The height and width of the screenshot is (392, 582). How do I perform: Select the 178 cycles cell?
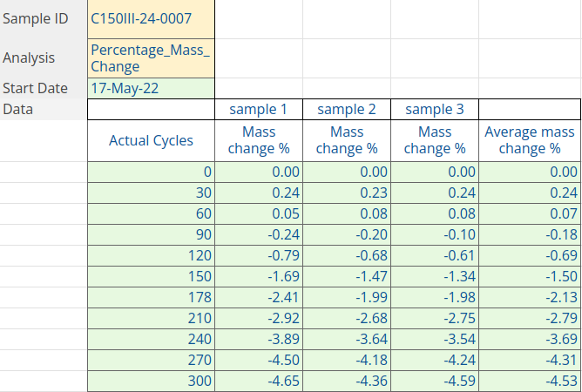click(151, 276)
